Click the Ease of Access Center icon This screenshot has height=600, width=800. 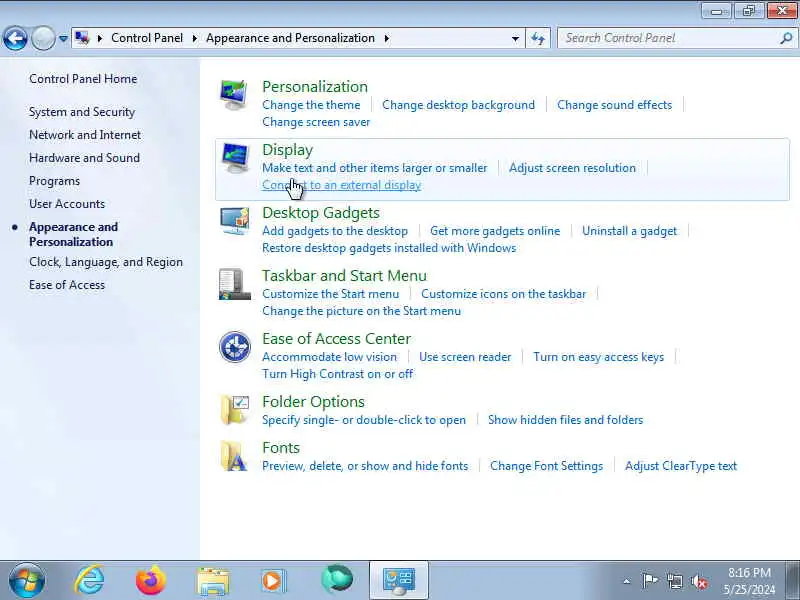pyautogui.click(x=235, y=347)
